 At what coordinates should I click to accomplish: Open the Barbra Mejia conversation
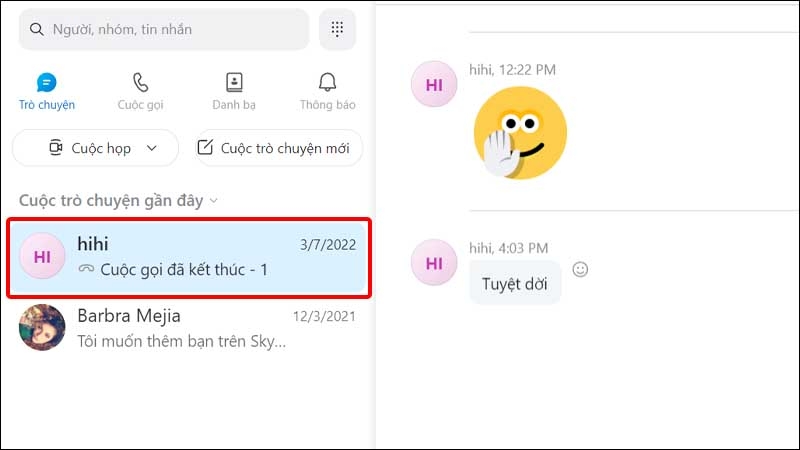point(188,328)
